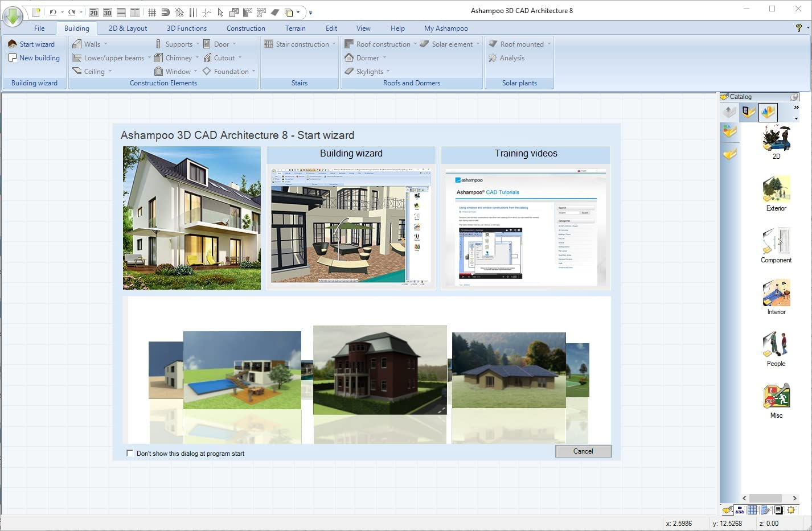Screen dimensions: 812x531
Task: Expand the Stair construction dropdown
Action: click(x=334, y=44)
